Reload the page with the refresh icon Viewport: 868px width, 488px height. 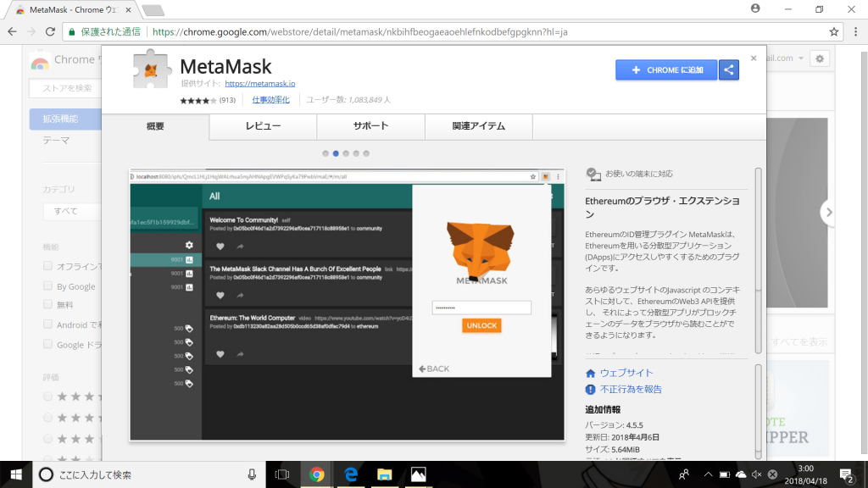click(x=50, y=32)
